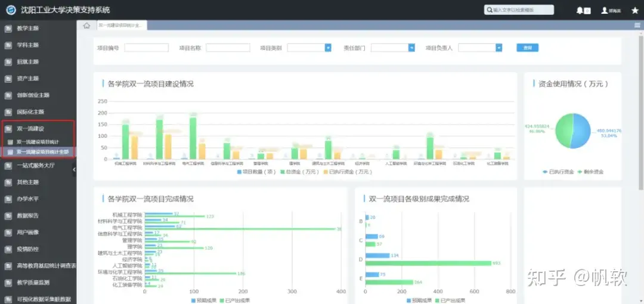Click the 教学主题 sidebar icon
This screenshot has width=644, height=304.
(7, 29)
